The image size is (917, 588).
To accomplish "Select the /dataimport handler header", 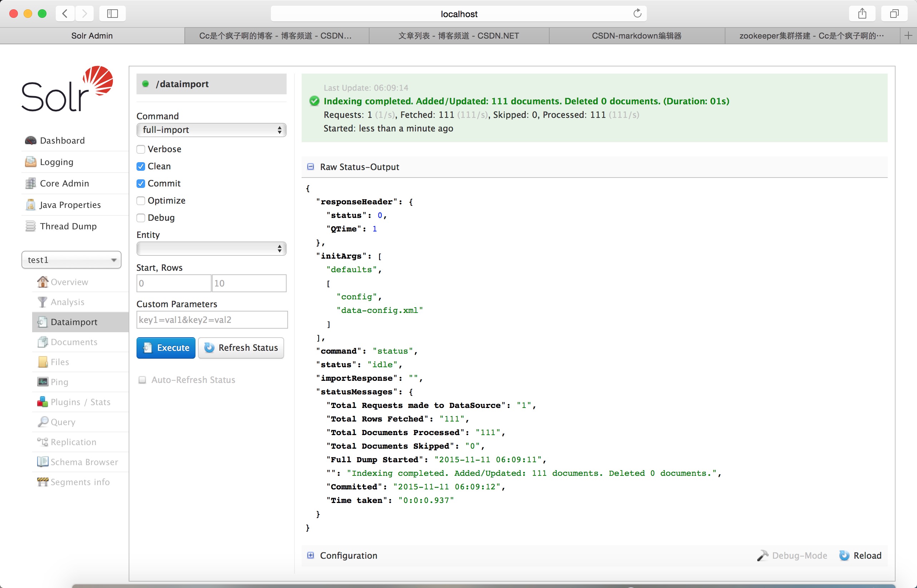I will click(x=211, y=84).
